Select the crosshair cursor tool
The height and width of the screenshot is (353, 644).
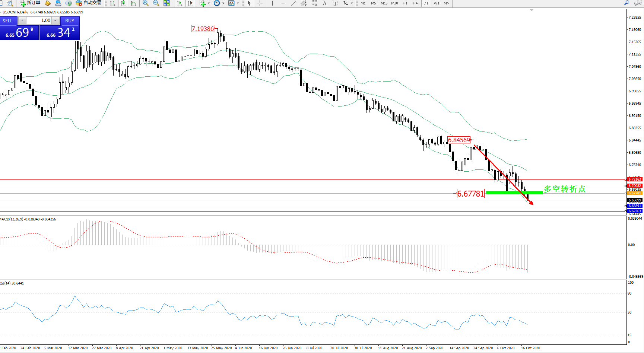click(260, 3)
